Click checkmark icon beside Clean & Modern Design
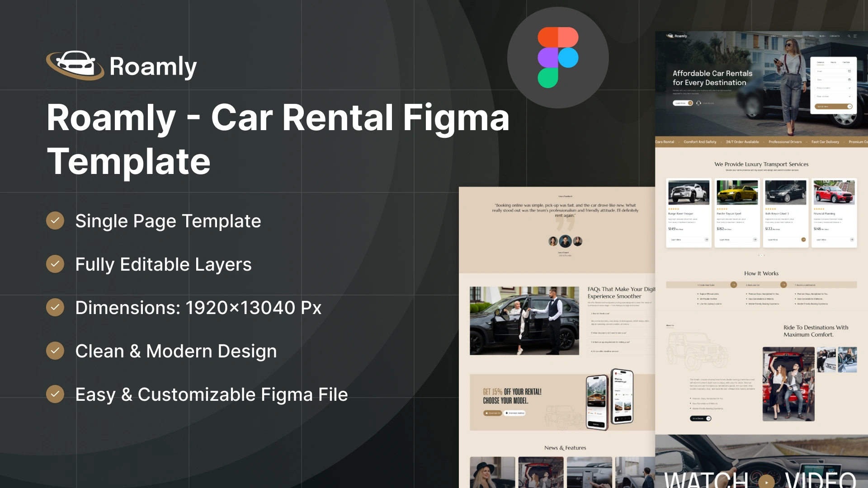The height and width of the screenshot is (488, 868). click(x=55, y=351)
